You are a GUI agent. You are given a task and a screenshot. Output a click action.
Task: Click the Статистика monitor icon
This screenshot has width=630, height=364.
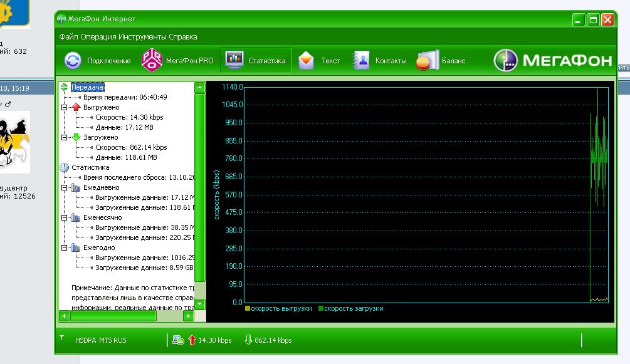(x=234, y=60)
